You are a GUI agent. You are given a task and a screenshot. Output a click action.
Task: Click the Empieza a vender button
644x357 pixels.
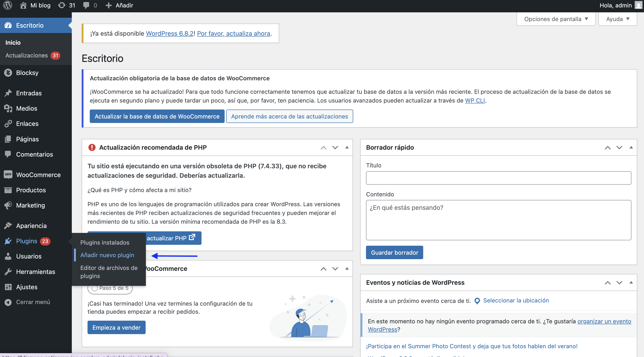pos(116,327)
